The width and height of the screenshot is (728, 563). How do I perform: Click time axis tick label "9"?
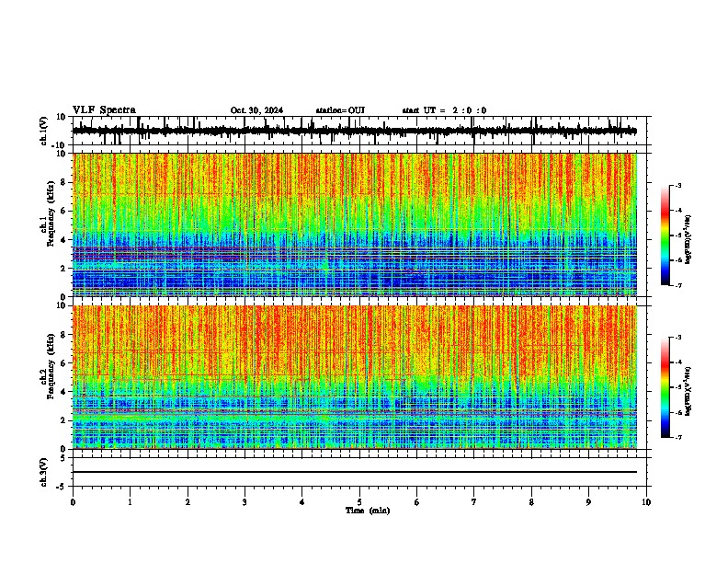(588, 502)
